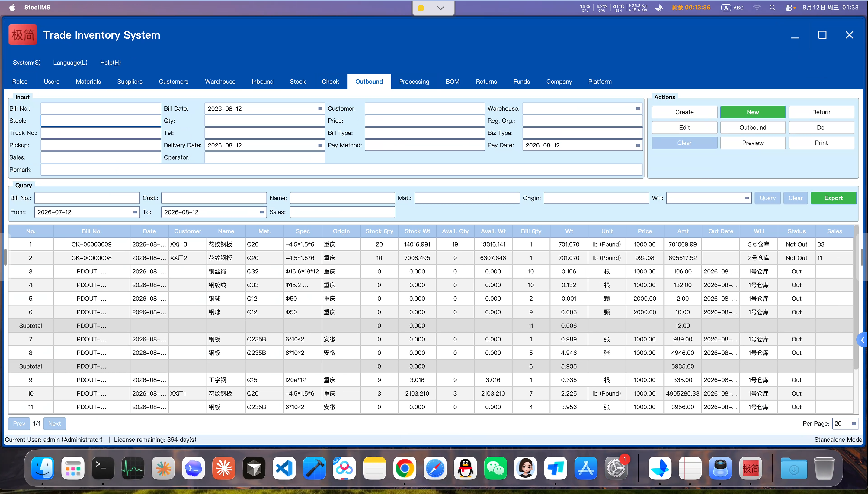Open the To date dropdown in Query
Screen dimensions: 868x494
[x=262, y=212]
